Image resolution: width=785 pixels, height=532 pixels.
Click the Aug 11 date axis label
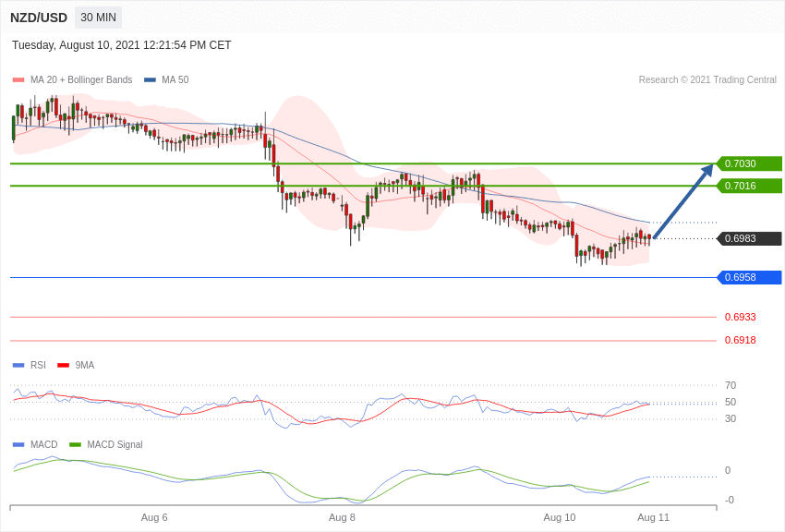(x=653, y=517)
